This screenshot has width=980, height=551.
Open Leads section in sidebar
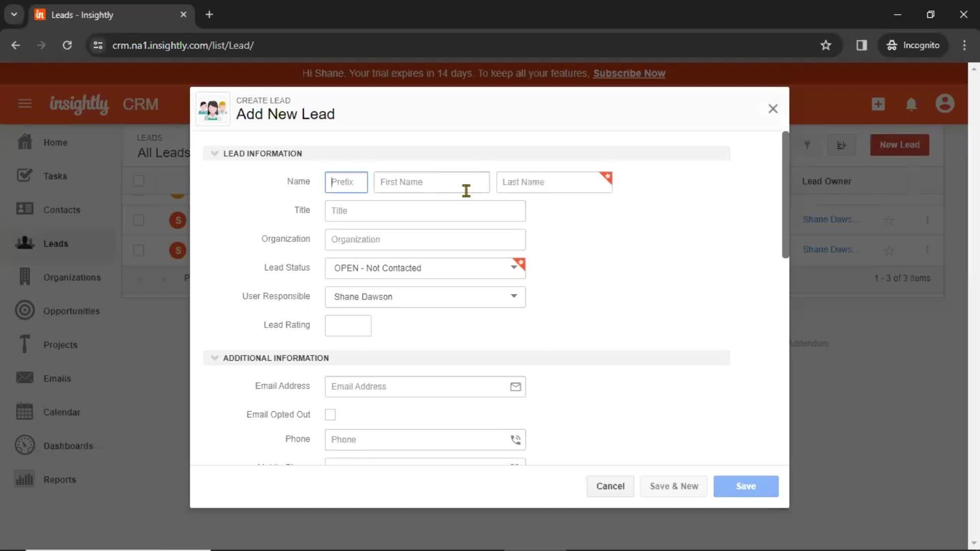(x=55, y=243)
